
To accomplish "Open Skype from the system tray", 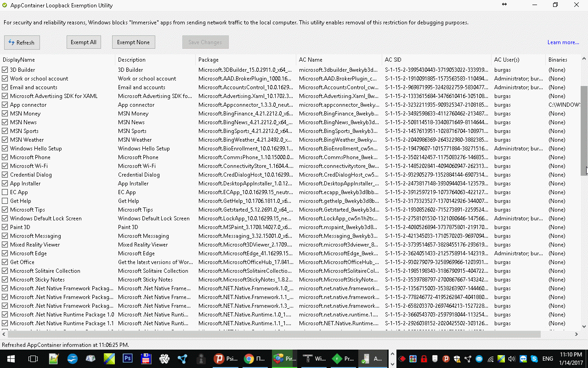I will (x=534, y=359).
